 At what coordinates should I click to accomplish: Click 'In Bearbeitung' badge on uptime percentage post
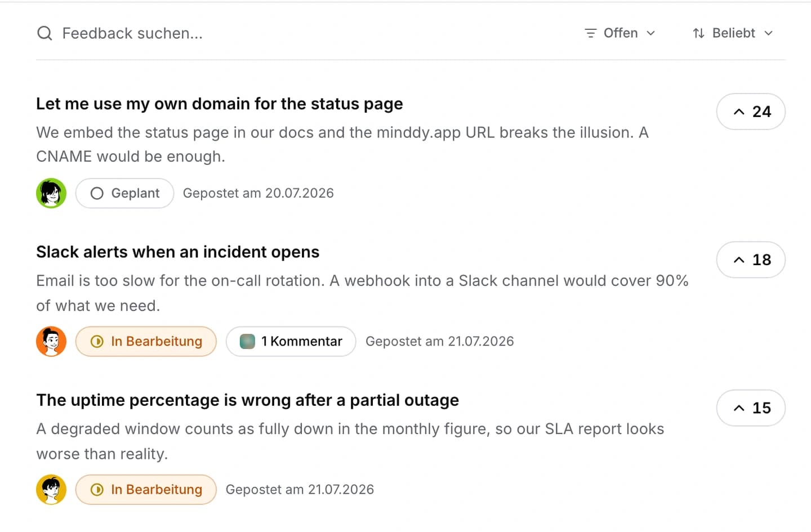146,489
